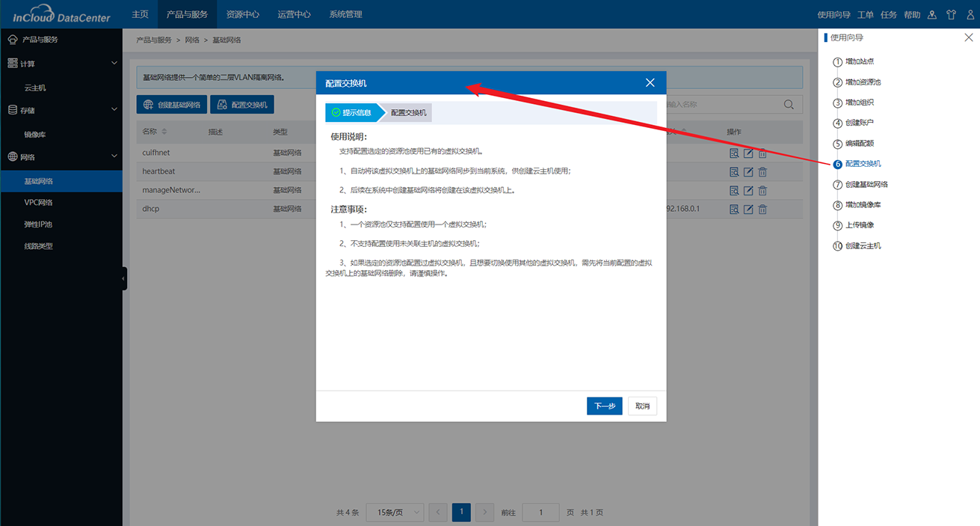Select the 配置交换机 wizard step tab
The height and width of the screenshot is (526, 980).
pyautogui.click(x=408, y=113)
